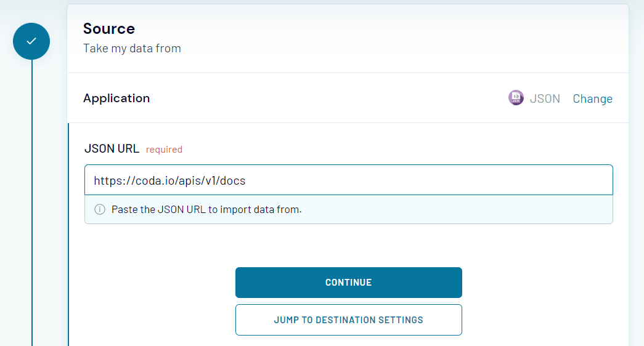Click the JSON application name text

[545, 99]
